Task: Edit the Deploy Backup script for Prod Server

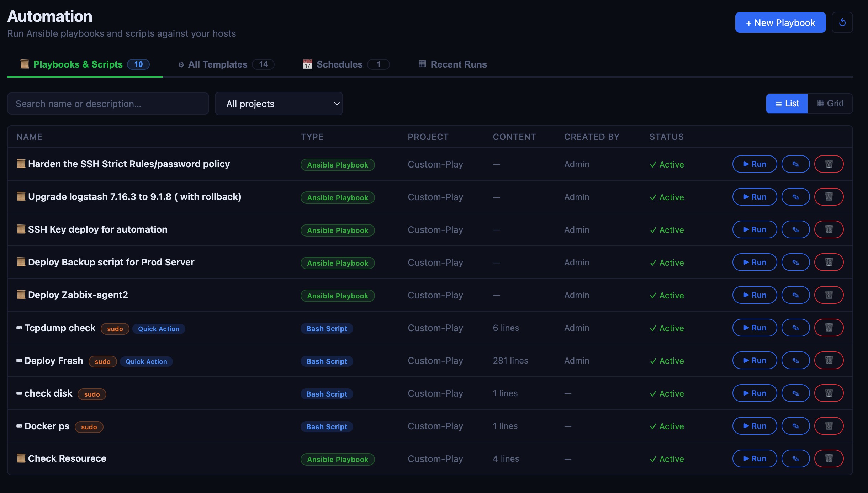Action: pos(795,262)
